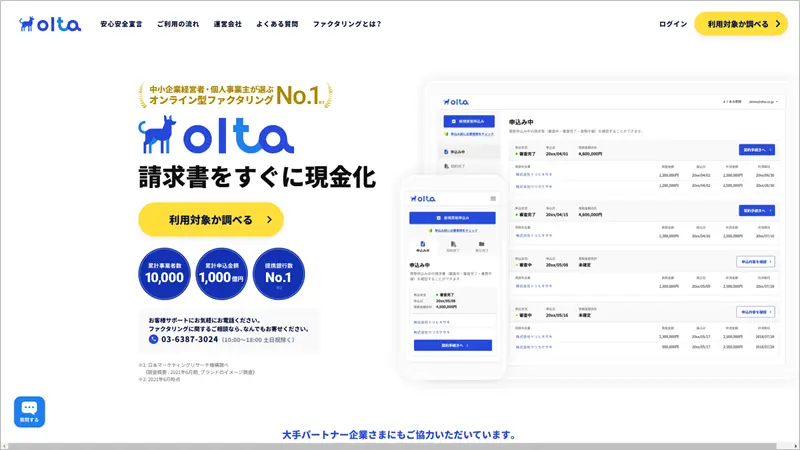Tap the hamburger menu in the mobile mockup
Image resolution: width=800 pixels, height=450 pixels.
(492, 199)
